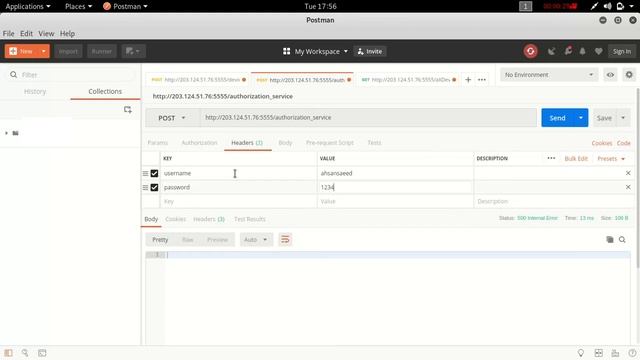Open headers table column options dots

(x=551, y=158)
